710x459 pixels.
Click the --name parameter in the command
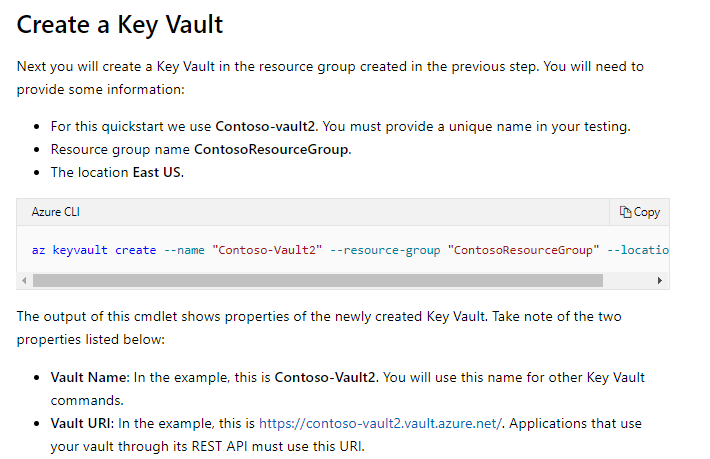click(183, 249)
